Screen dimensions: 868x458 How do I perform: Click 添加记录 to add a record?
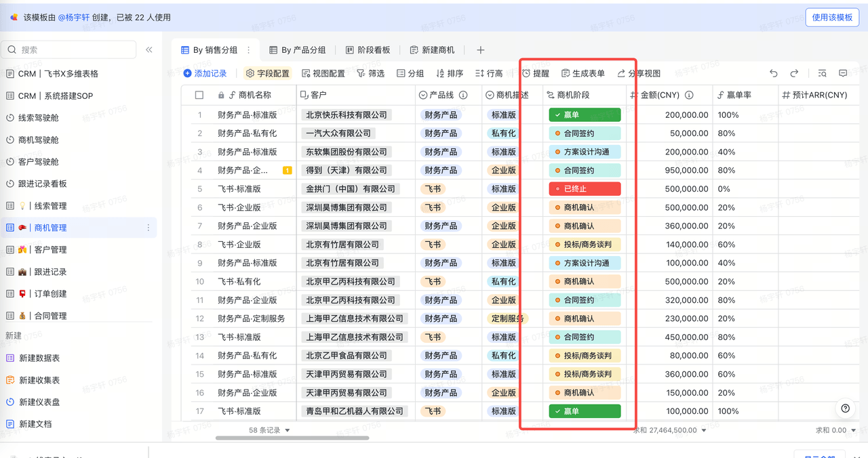pyautogui.click(x=205, y=73)
